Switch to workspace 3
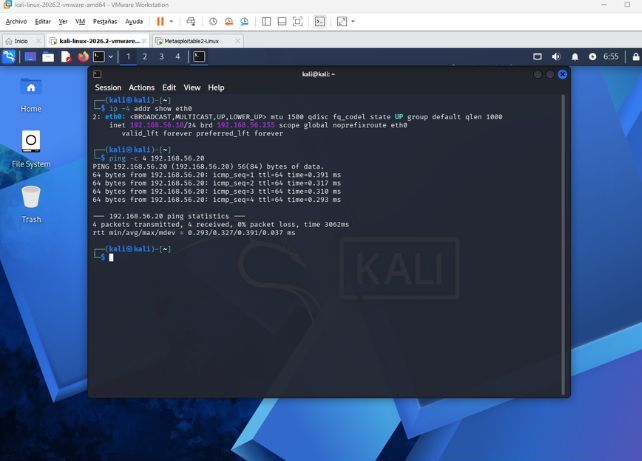Viewport: 642px width, 461px height. 161,56
